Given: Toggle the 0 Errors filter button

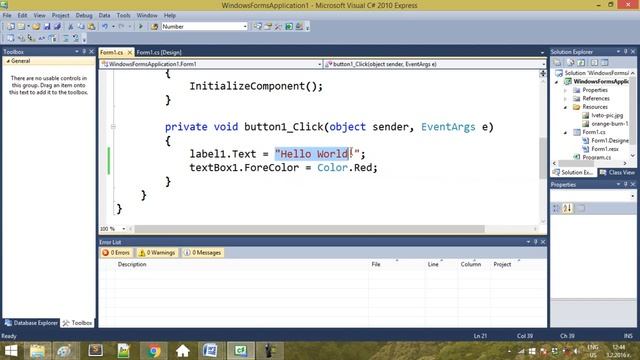Looking at the screenshot, I should pyautogui.click(x=116, y=253).
